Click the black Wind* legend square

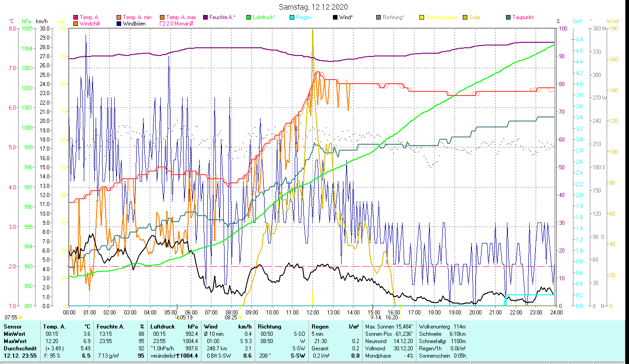click(335, 17)
